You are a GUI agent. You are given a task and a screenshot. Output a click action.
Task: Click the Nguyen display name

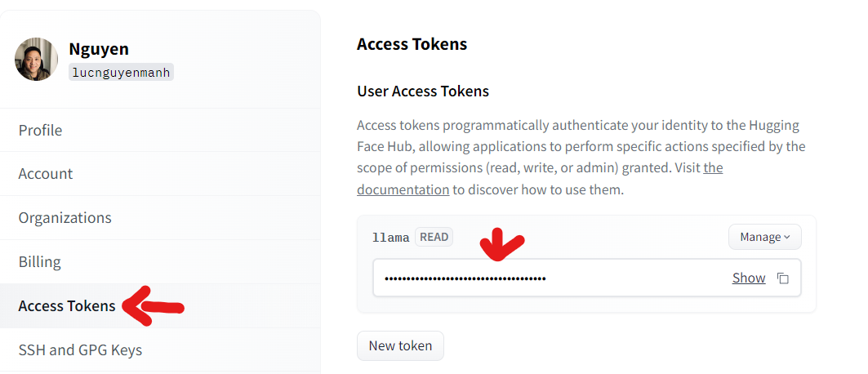(99, 49)
